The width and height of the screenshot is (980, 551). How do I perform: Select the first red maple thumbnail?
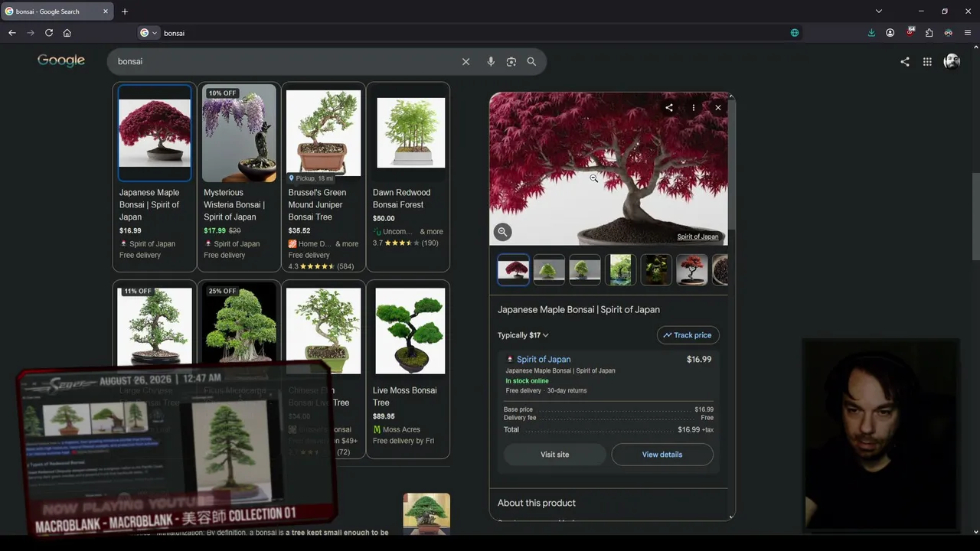point(513,270)
